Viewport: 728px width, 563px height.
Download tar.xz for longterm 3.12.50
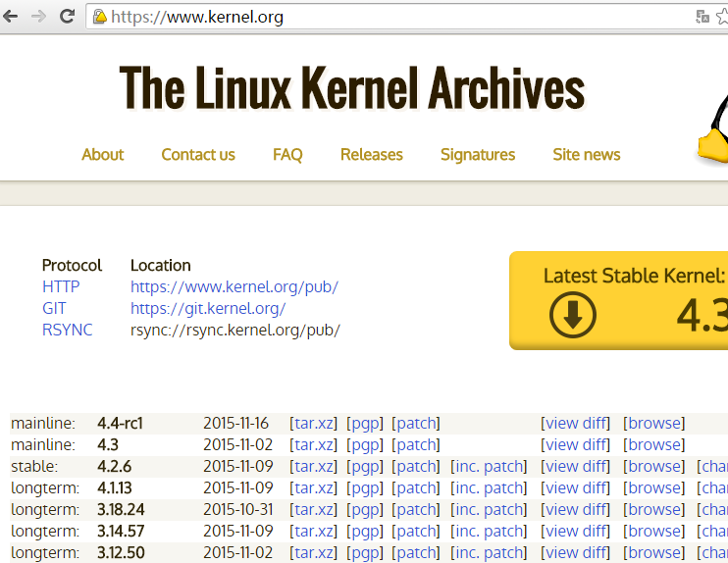click(x=313, y=553)
